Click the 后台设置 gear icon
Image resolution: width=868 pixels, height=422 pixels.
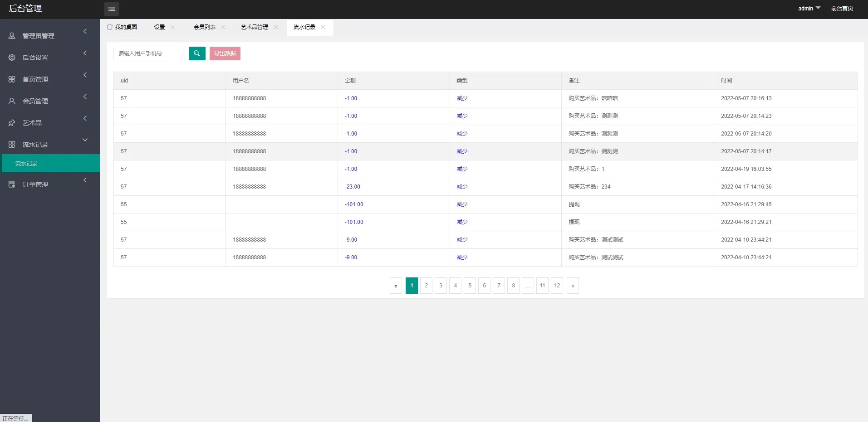[x=12, y=58]
